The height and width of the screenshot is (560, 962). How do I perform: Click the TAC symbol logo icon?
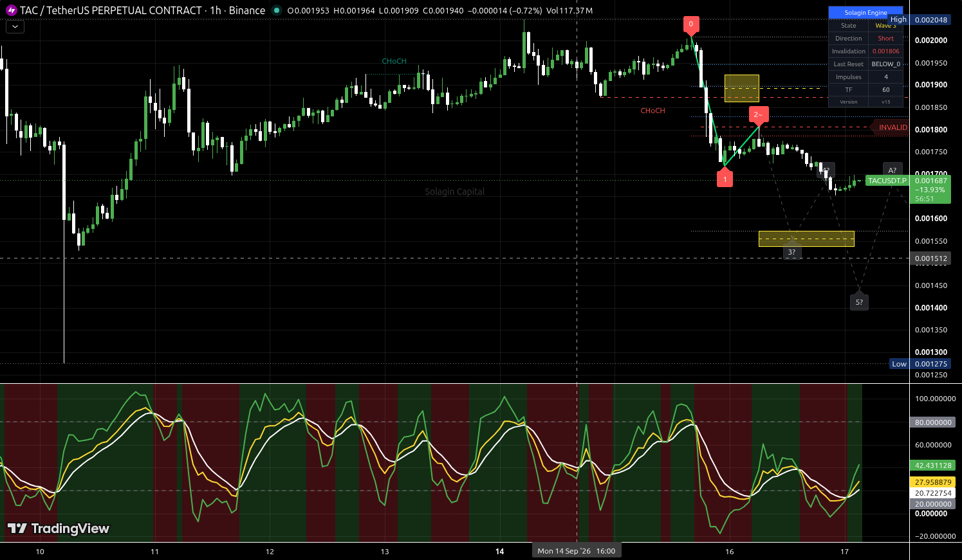coord(11,10)
